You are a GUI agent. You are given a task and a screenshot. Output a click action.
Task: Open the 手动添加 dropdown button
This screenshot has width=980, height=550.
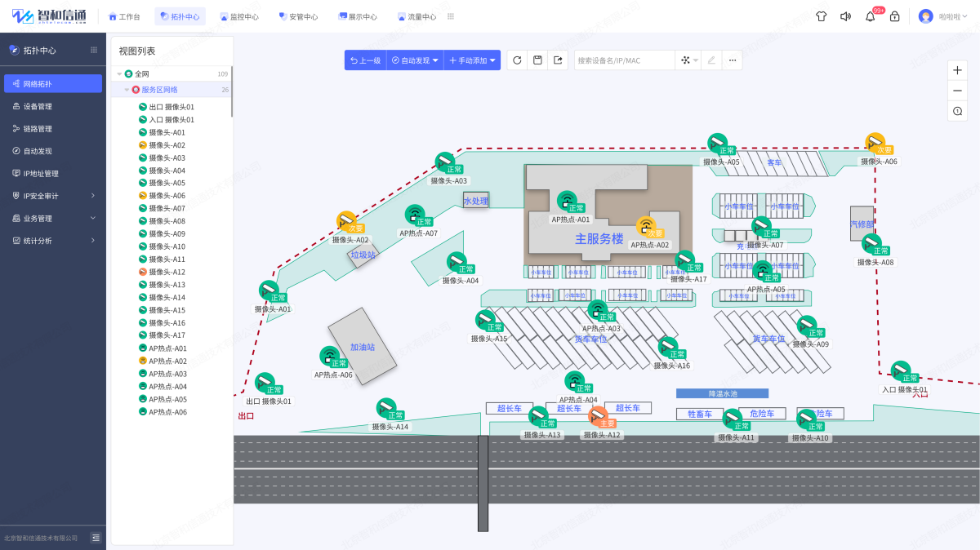(472, 60)
